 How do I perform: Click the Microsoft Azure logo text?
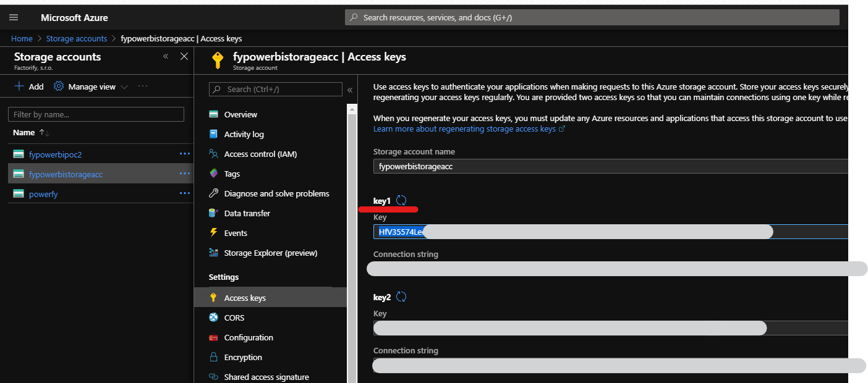(74, 17)
